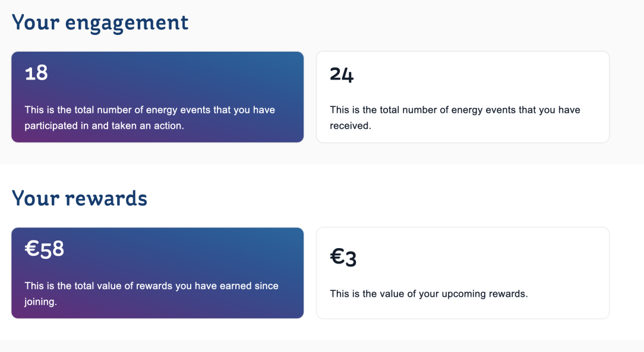Click the 'Your rewards' heading
The image size is (644, 352).
(x=79, y=198)
